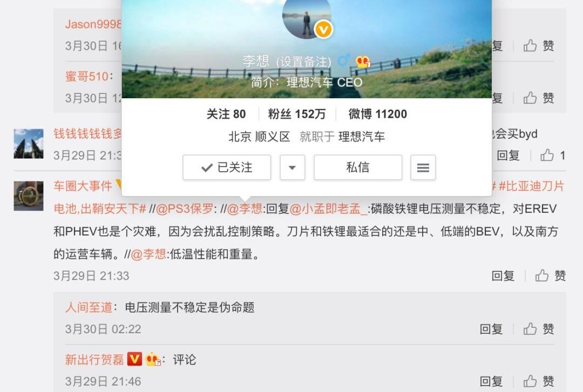The height and width of the screenshot is (392, 583).
Task: Reply to 人间至道's comment
Action: (491, 329)
